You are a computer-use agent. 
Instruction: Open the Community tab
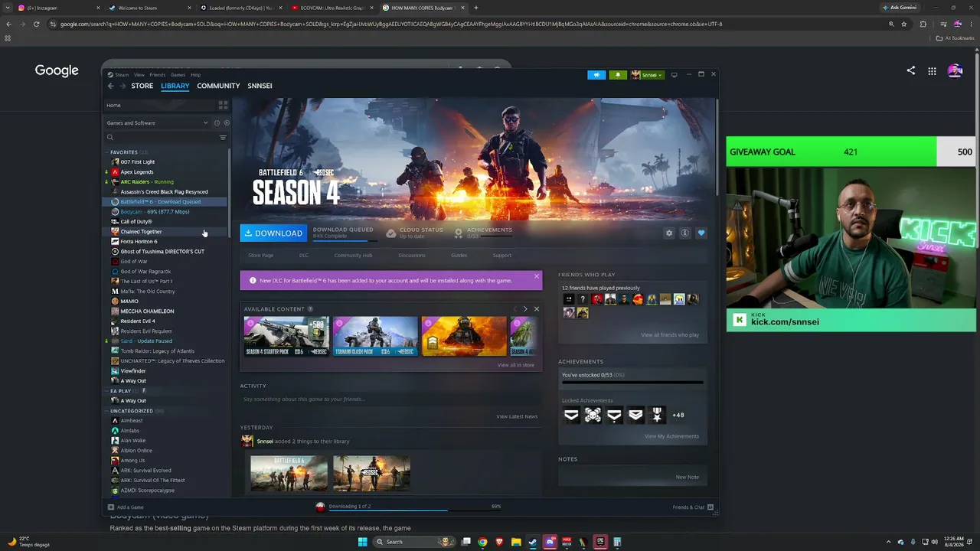pyautogui.click(x=218, y=86)
